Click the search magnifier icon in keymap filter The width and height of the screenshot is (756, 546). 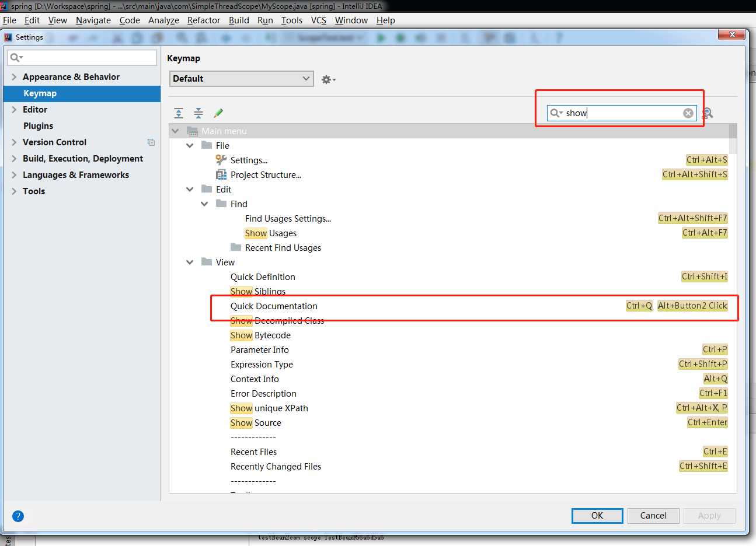click(x=556, y=113)
